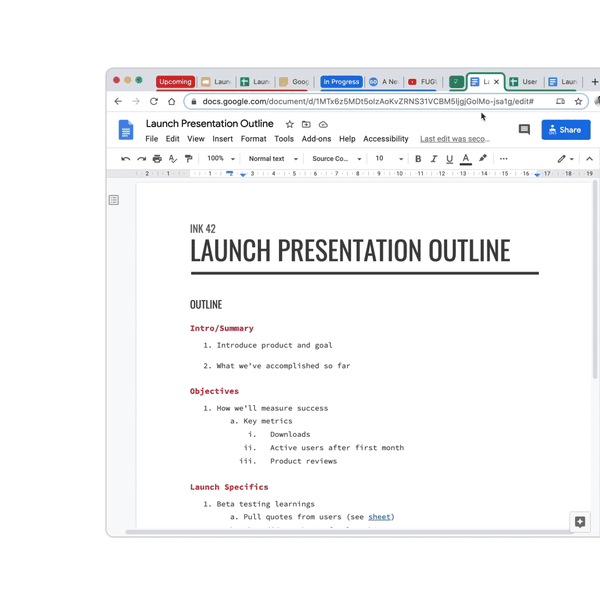Click the green collapsed tab group chip
The width and height of the screenshot is (600, 600).
coord(456,82)
